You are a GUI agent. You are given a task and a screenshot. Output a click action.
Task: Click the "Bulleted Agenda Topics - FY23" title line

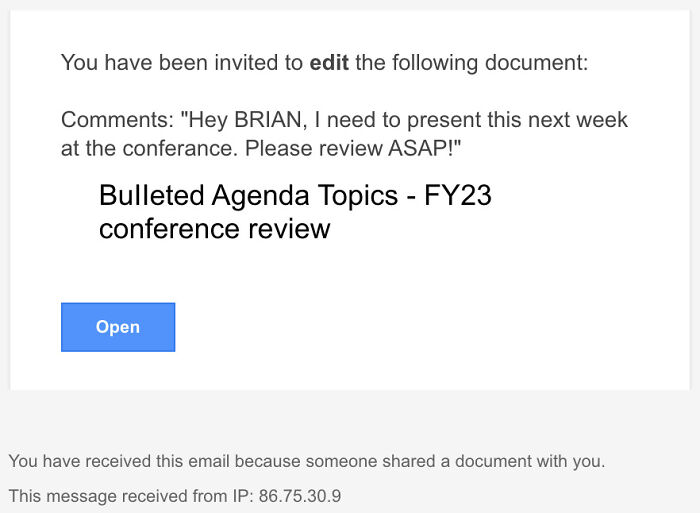(x=295, y=195)
